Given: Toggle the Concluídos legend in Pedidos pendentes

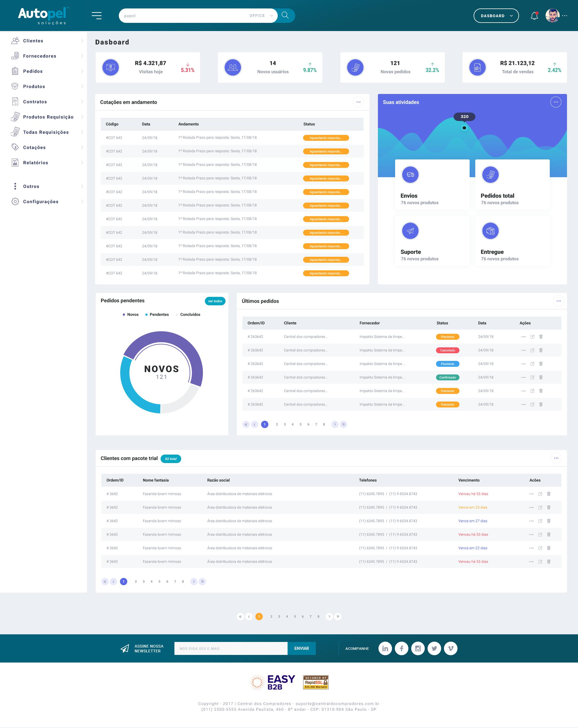Looking at the screenshot, I should [x=188, y=314].
